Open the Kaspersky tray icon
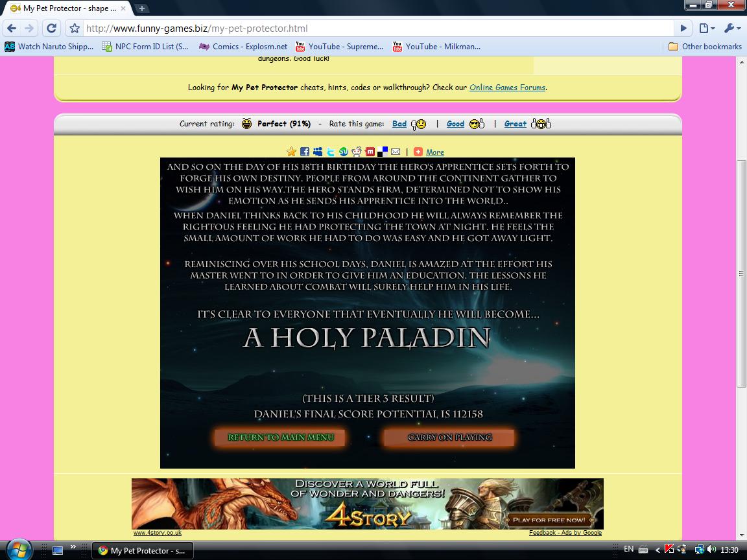Screen dimensions: 747x560 tap(669, 550)
